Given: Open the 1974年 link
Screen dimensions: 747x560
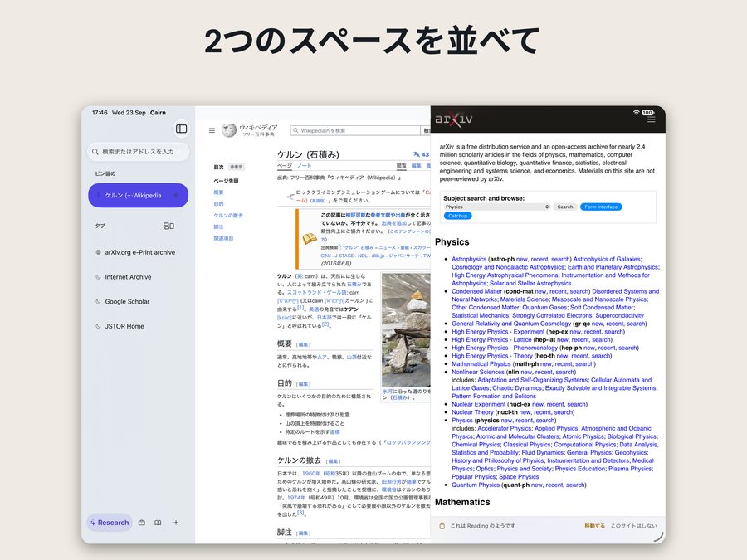Looking at the screenshot, I should tap(295, 498).
